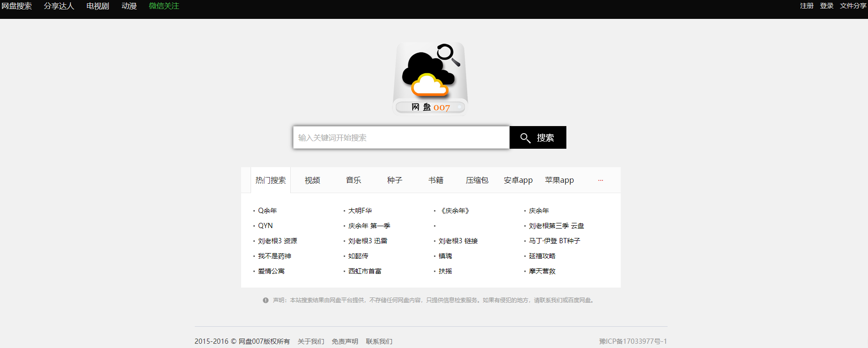Expand more categories via red ellipsis

point(600,180)
